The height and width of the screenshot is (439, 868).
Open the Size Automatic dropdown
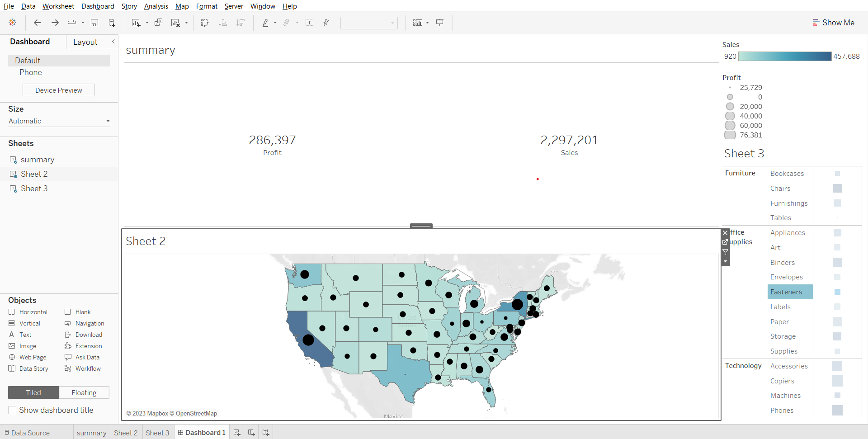click(x=59, y=121)
